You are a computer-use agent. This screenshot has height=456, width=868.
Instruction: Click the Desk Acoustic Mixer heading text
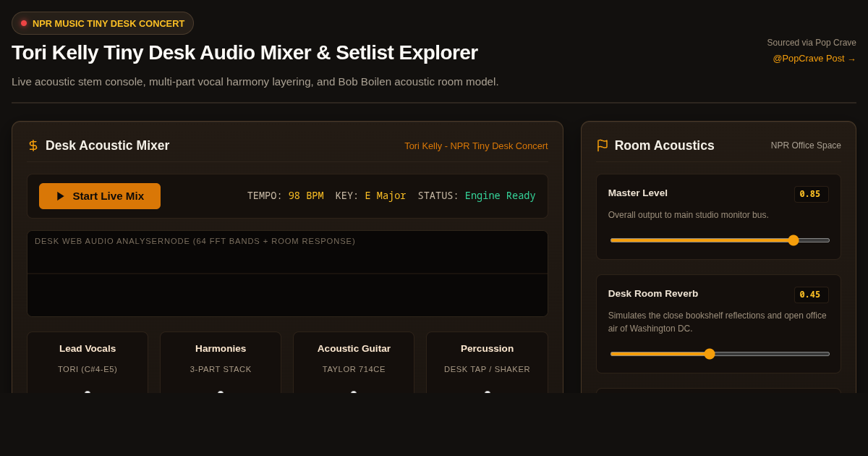pos(107,145)
